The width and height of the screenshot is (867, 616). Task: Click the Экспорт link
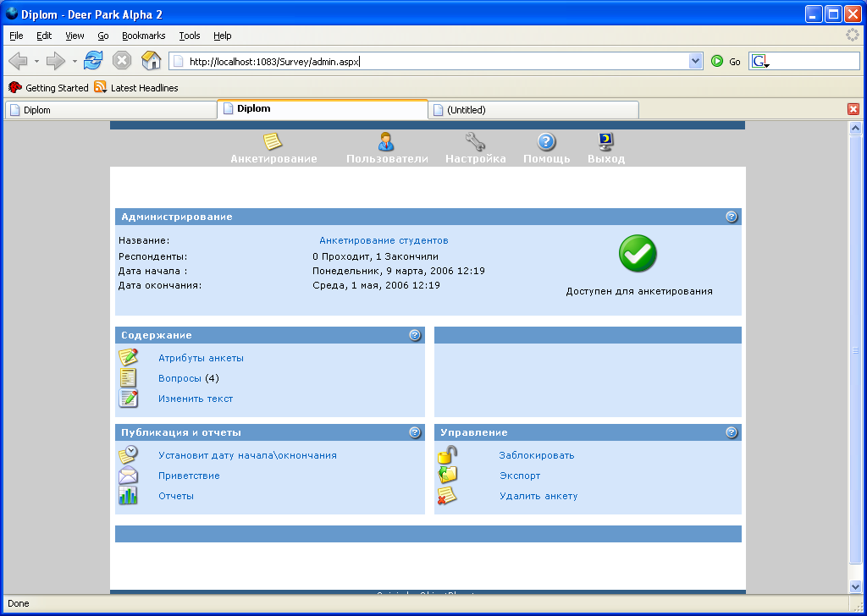(520, 476)
